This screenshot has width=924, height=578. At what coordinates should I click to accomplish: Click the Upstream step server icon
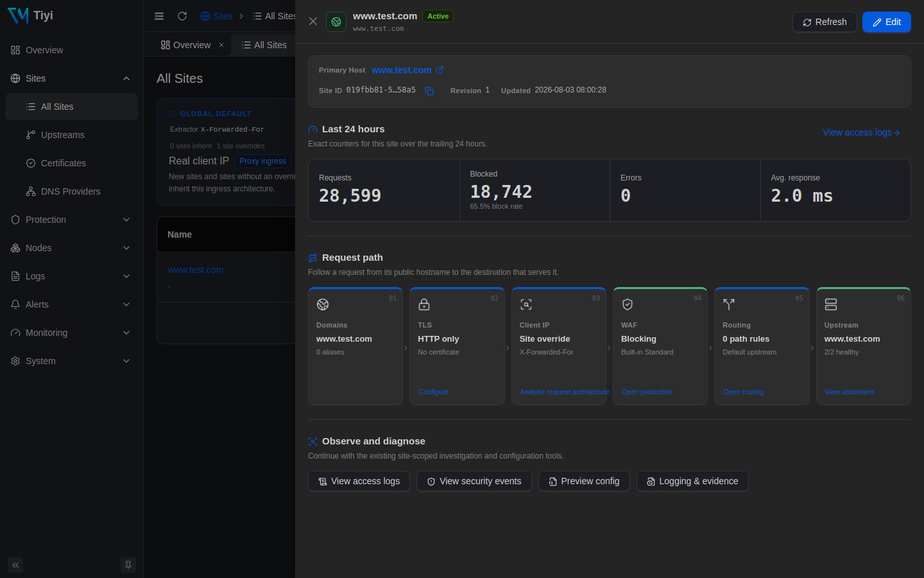point(831,304)
